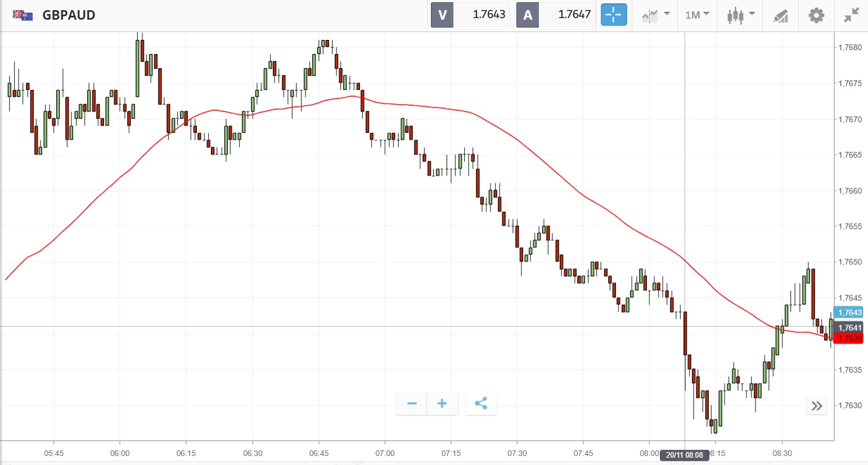Open the compare chart dropdown

click(x=655, y=15)
